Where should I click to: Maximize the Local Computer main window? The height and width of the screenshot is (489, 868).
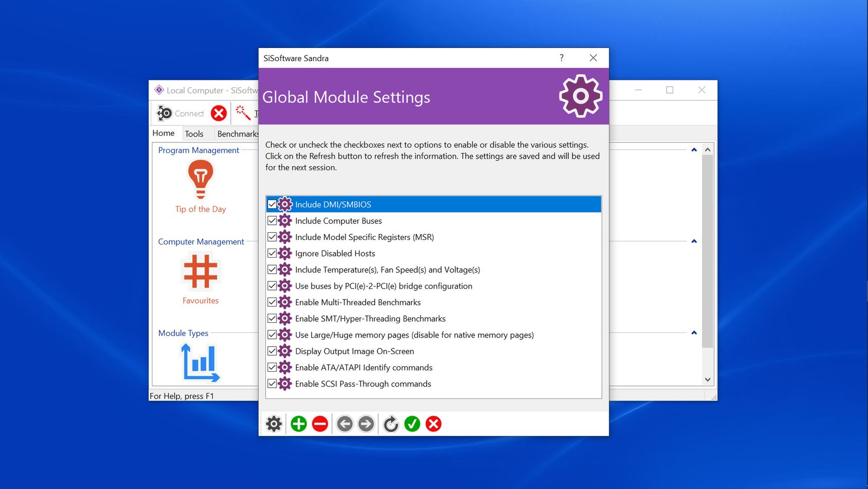(x=670, y=90)
